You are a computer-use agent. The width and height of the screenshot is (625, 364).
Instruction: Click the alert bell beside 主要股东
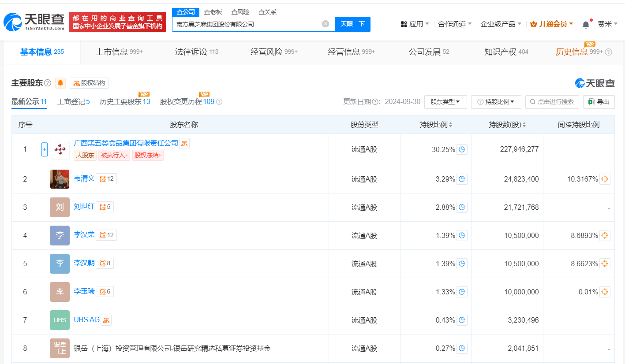tap(61, 83)
